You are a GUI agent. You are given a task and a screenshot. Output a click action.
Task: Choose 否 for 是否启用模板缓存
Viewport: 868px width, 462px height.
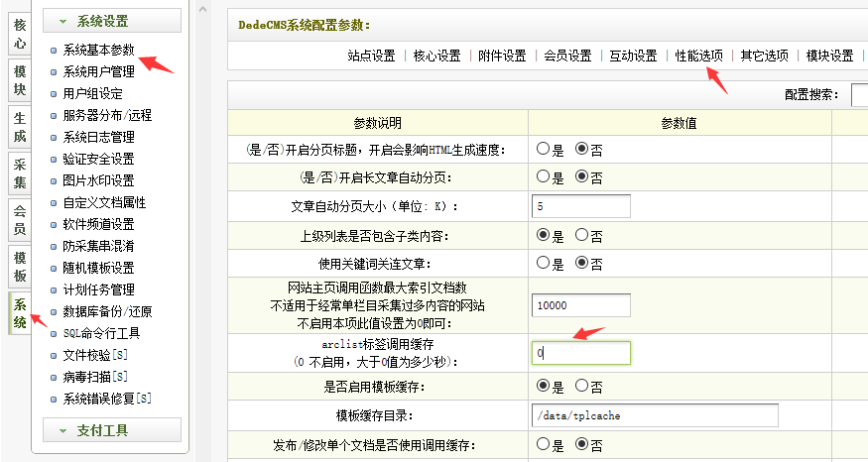point(582,386)
